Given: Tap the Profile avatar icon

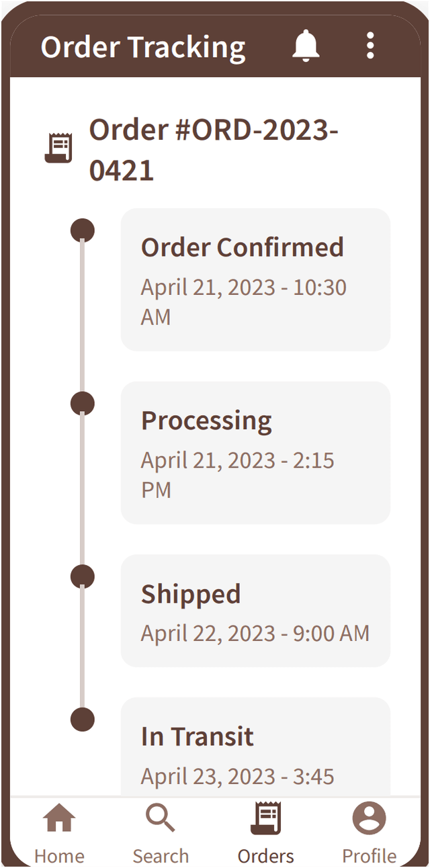Looking at the screenshot, I should [369, 819].
